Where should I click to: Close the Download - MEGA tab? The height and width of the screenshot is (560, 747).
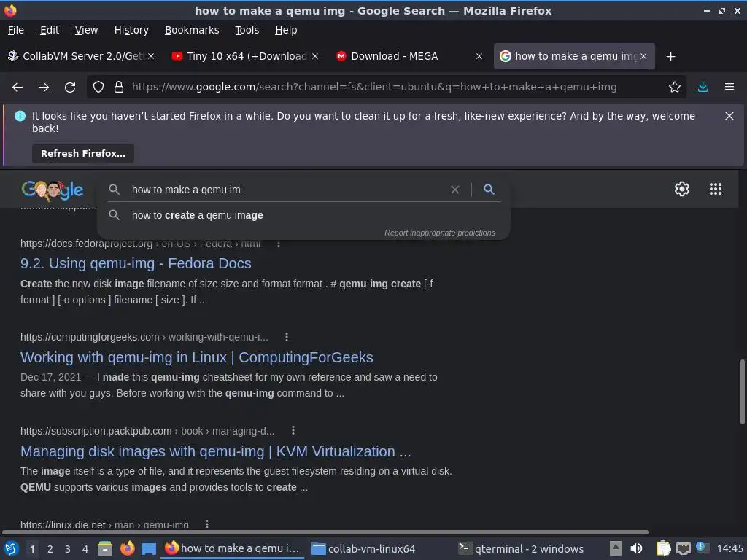479,56
